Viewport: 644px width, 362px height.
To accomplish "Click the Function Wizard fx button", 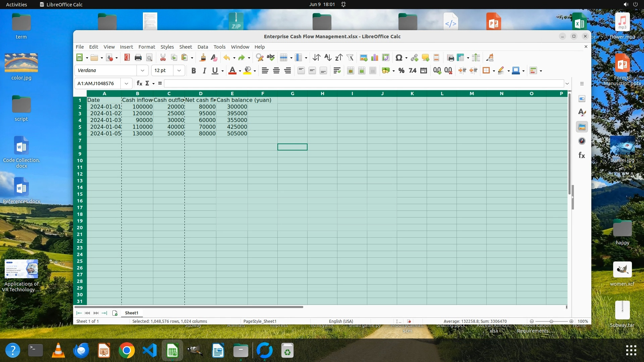I will [139, 83].
